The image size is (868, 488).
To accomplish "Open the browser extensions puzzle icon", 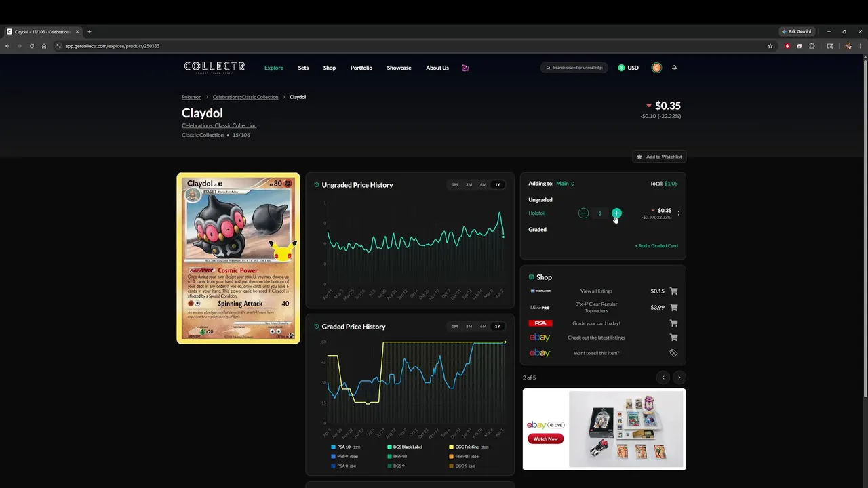I will click(x=812, y=46).
